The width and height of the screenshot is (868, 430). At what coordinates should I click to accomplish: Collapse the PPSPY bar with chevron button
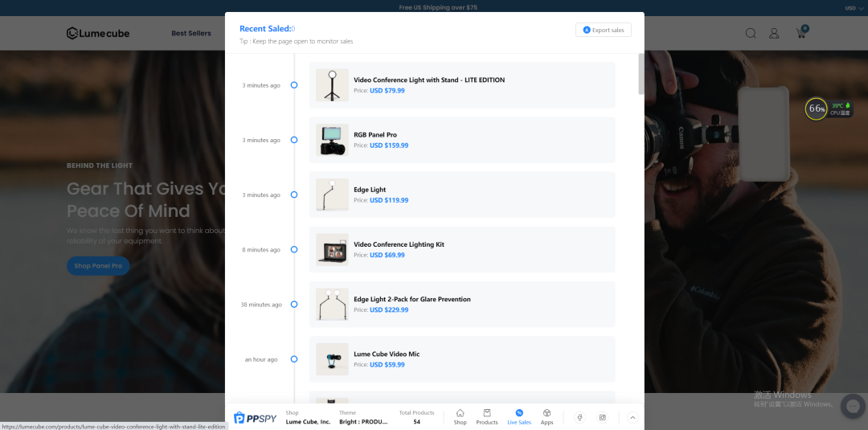(633, 418)
